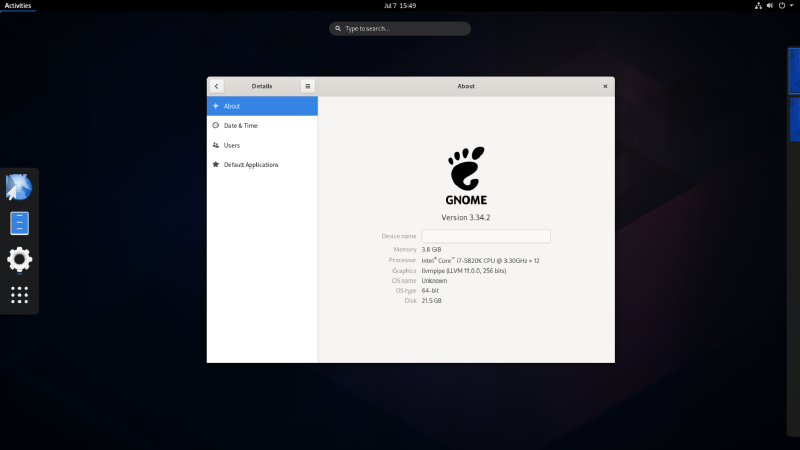
Task: Expand the system menu arrow
Action: click(x=791, y=6)
